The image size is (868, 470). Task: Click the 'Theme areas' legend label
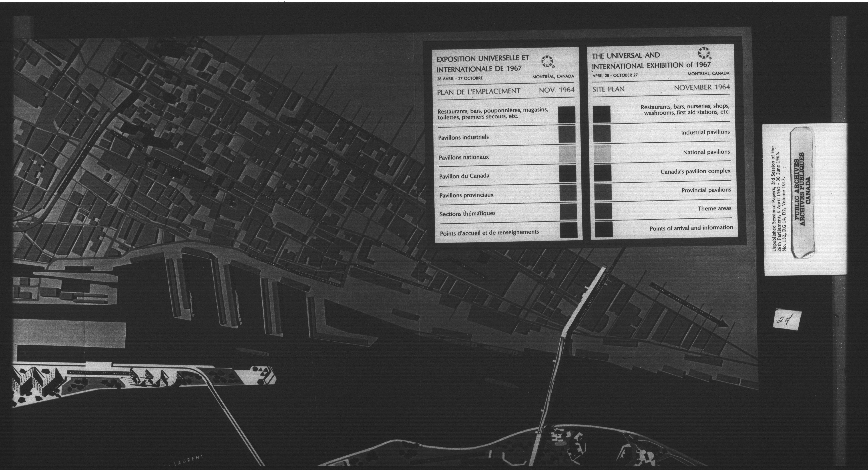pyautogui.click(x=715, y=209)
